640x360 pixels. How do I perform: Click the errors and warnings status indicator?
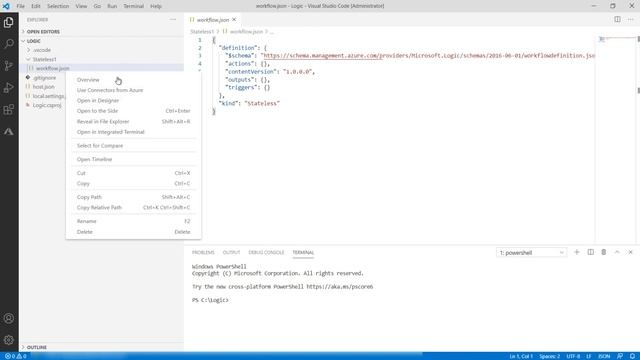pos(16,356)
